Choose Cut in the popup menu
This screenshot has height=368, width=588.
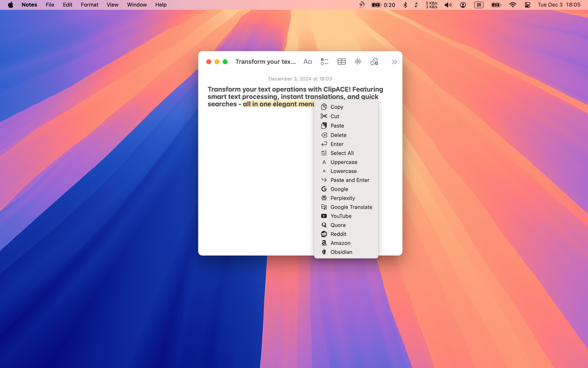(x=346, y=116)
